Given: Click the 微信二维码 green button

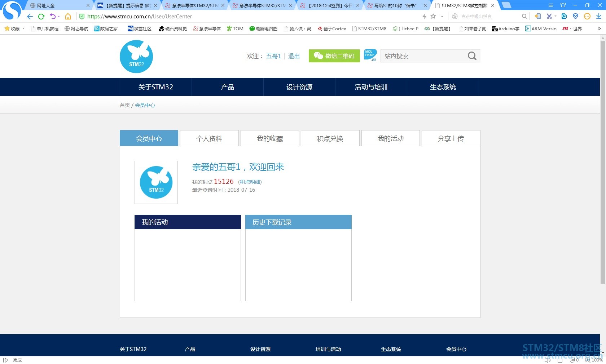Looking at the screenshot, I should (x=334, y=56).
